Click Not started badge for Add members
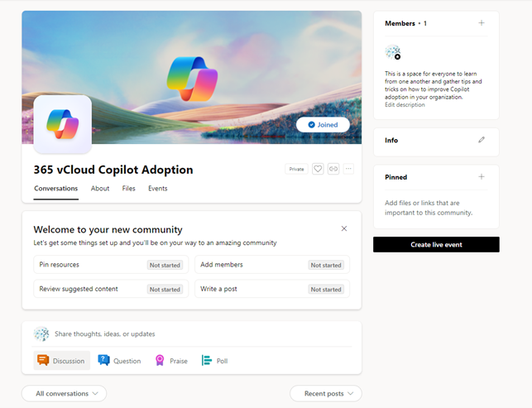Screen dimensions: 532x408 [x=326, y=265]
